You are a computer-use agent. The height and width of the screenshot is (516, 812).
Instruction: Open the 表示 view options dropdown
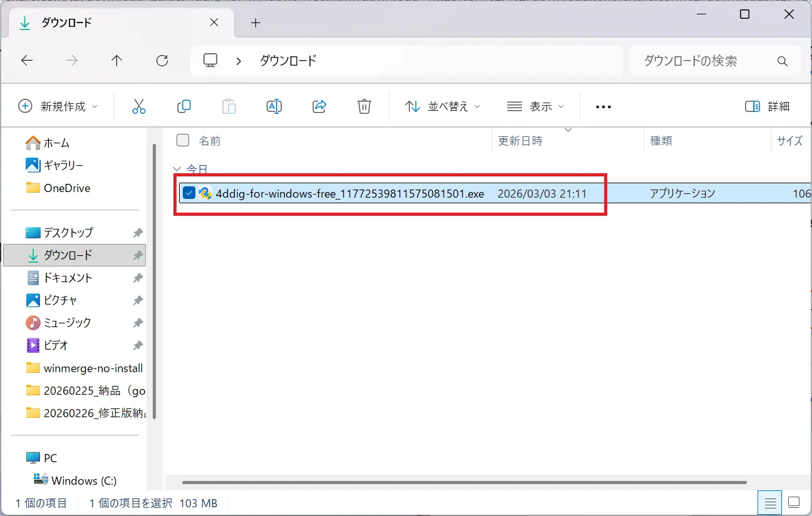point(536,106)
